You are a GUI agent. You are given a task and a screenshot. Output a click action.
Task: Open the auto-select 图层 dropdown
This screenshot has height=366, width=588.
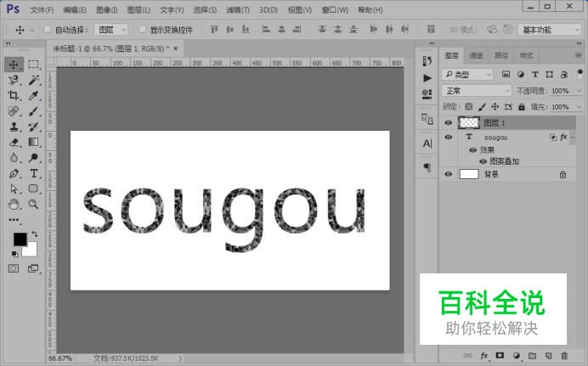click(x=111, y=29)
